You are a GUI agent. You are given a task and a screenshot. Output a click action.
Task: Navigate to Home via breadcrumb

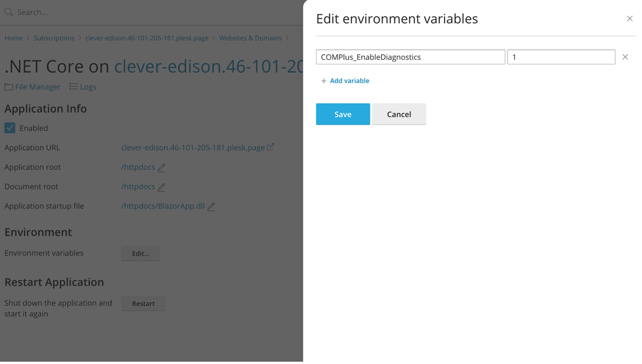tap(13, 38)
